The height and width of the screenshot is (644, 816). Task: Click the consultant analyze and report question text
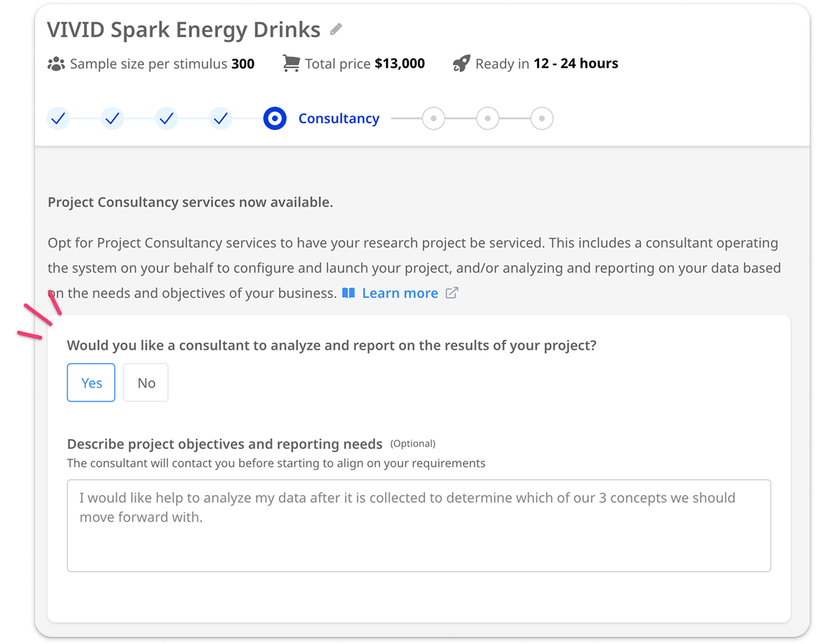(x=331, y=345)
